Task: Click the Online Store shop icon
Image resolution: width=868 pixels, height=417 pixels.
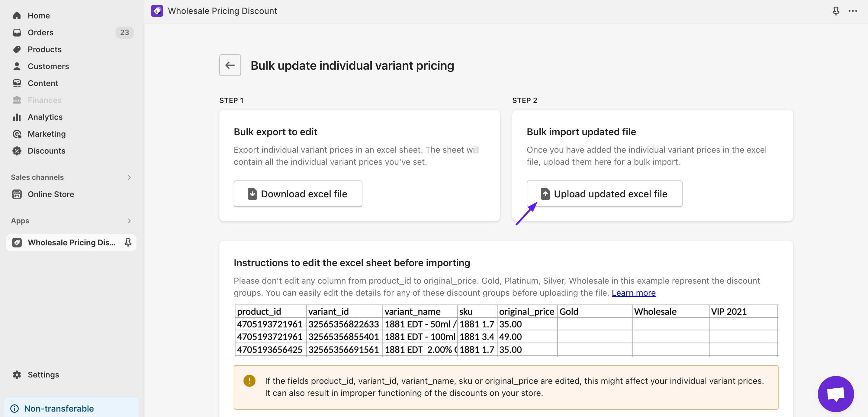Action: point(17,194)
